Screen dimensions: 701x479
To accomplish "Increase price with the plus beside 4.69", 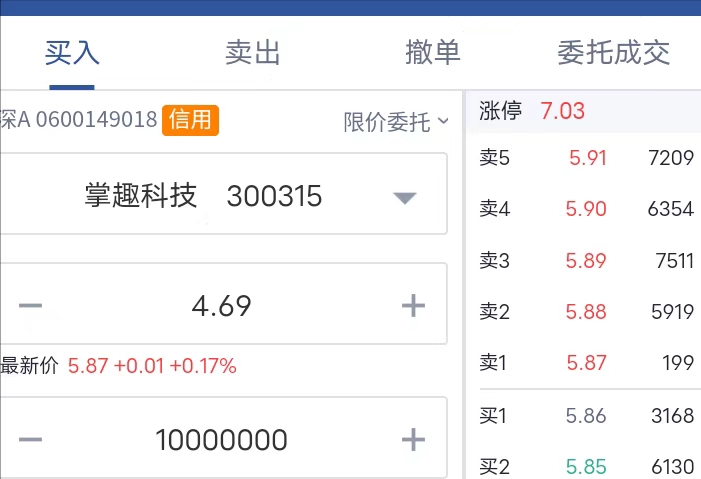I will pos(413,305).
